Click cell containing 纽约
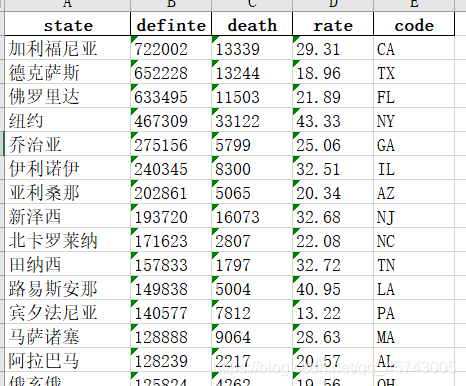 point(68,120)
